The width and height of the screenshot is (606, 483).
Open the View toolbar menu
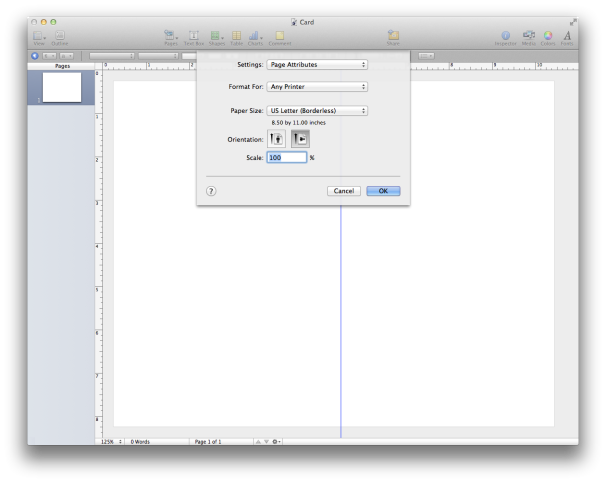coord(39,37)
